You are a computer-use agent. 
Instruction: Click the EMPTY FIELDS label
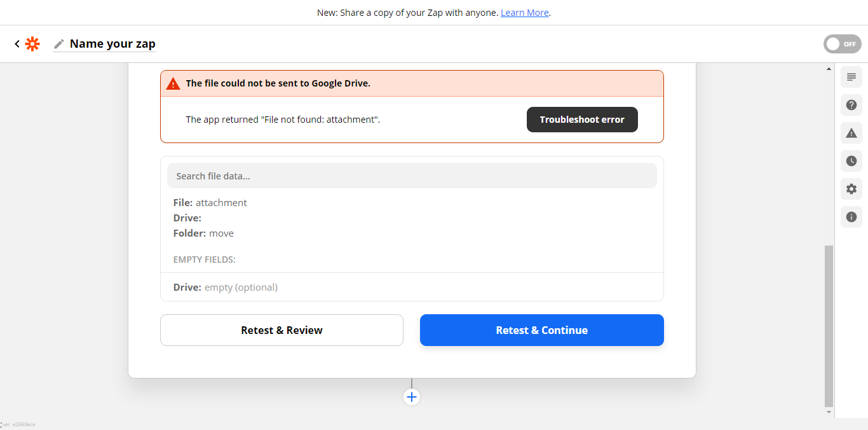(205, 260)
